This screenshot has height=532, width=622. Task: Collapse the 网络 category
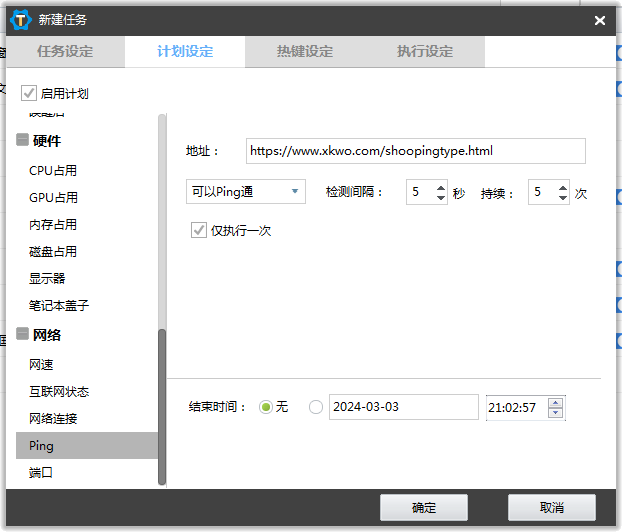22,334
